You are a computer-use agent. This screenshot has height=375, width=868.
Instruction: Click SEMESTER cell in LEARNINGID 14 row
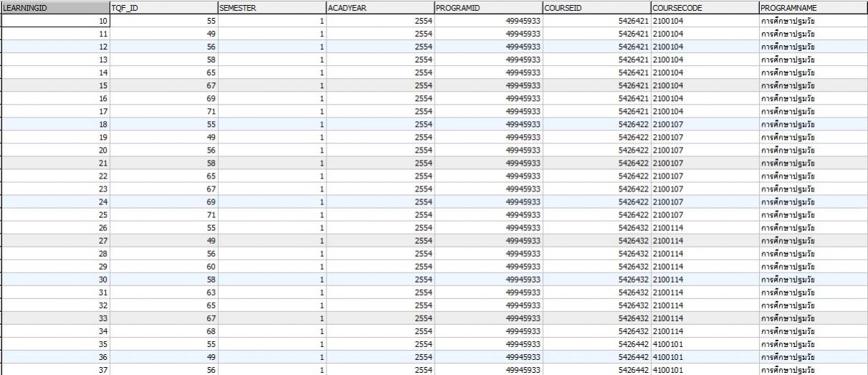click(271, 72)
